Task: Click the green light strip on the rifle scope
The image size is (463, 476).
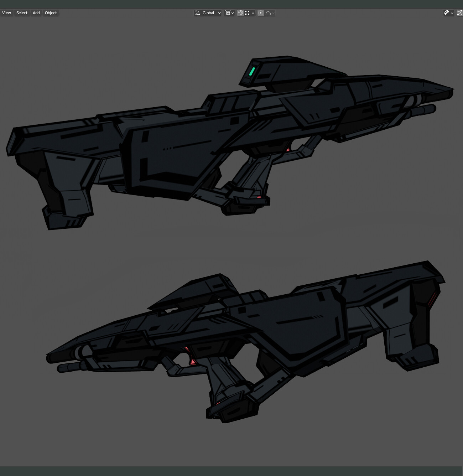Action: click(253, 71)
